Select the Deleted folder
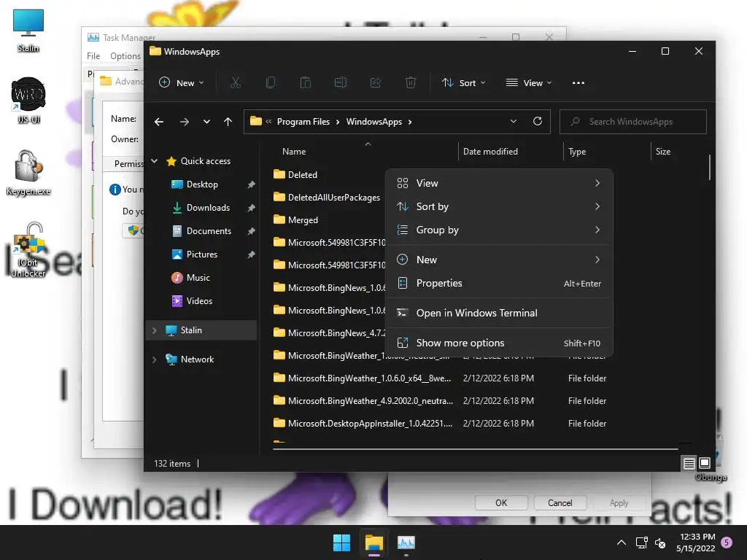Image resolution: width=747 pixels, height=560 pixels. 296,175
